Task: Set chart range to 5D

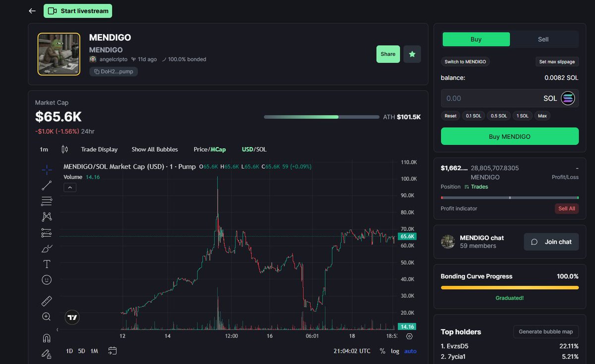Action: click(x=82, y=351)
